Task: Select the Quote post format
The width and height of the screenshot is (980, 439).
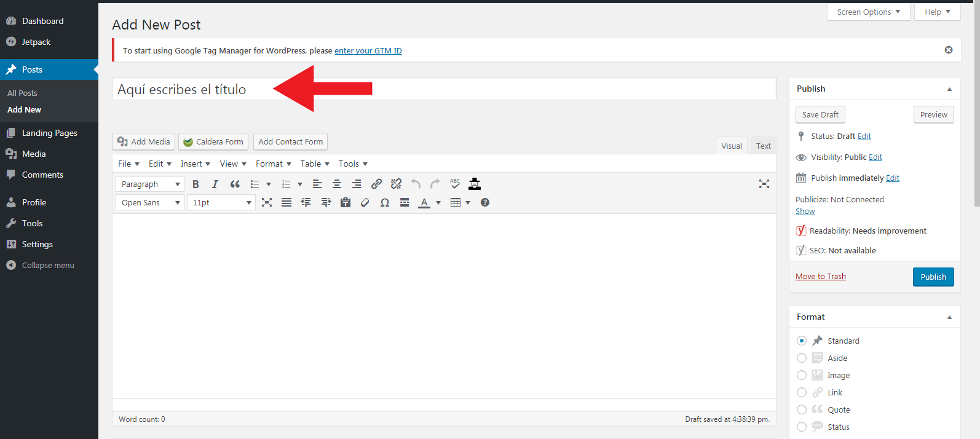Action: [x=802, y=409]
